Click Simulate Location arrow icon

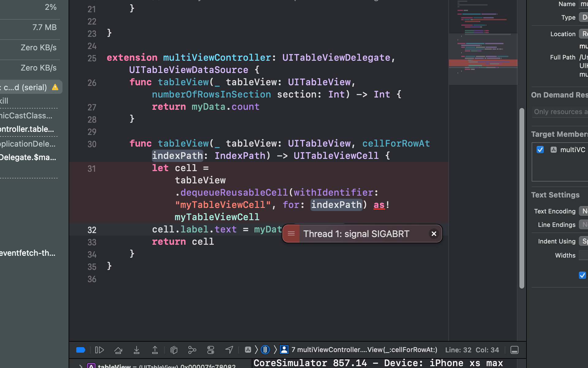click(x=229, y=350)
